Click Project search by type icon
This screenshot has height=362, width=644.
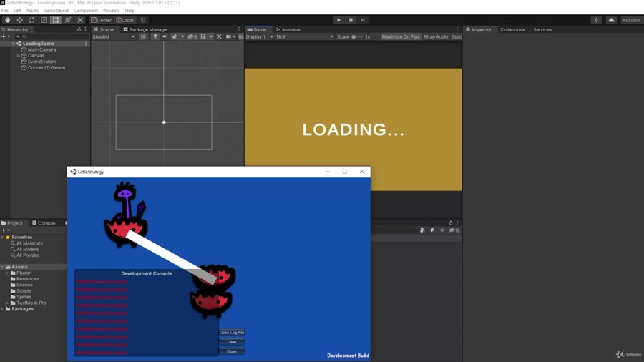[422, 230]
